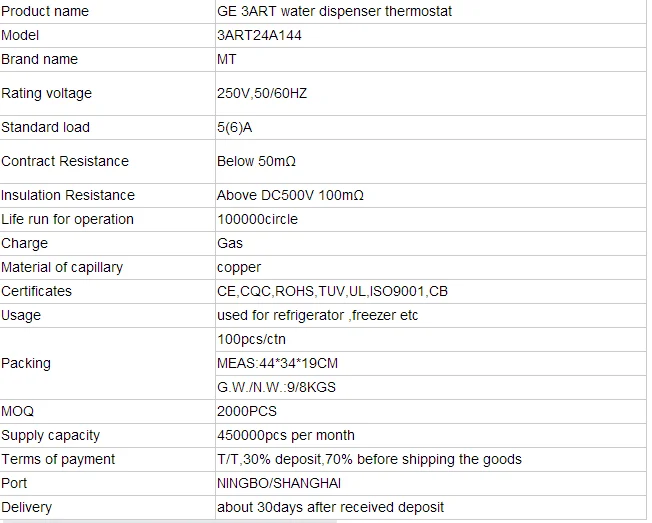This screenshot has height=523, width=652.
Task: Select the MOQ value '2000PCS'
Action: (247, 411)
